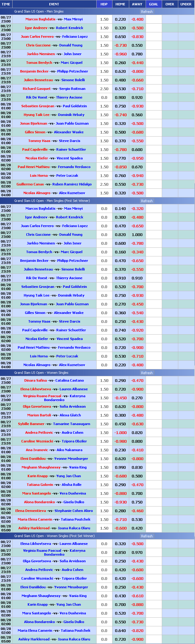The image size is (195, 644).
Task: Refresh the Women Singles odds section
Action: (147, 373)
